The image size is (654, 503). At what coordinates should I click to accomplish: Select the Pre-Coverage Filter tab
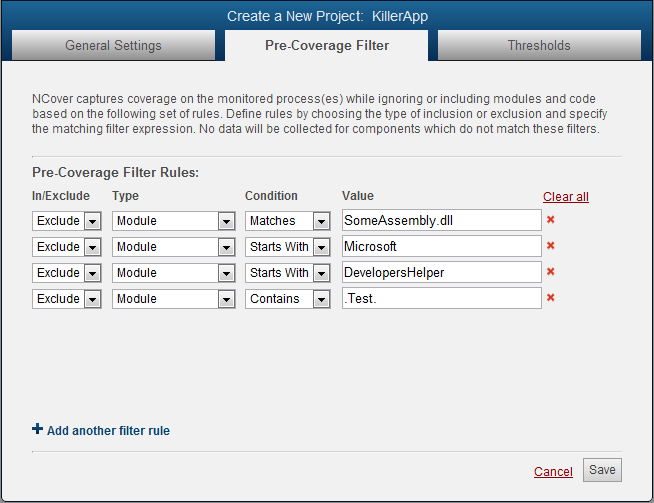click(327, 45)
